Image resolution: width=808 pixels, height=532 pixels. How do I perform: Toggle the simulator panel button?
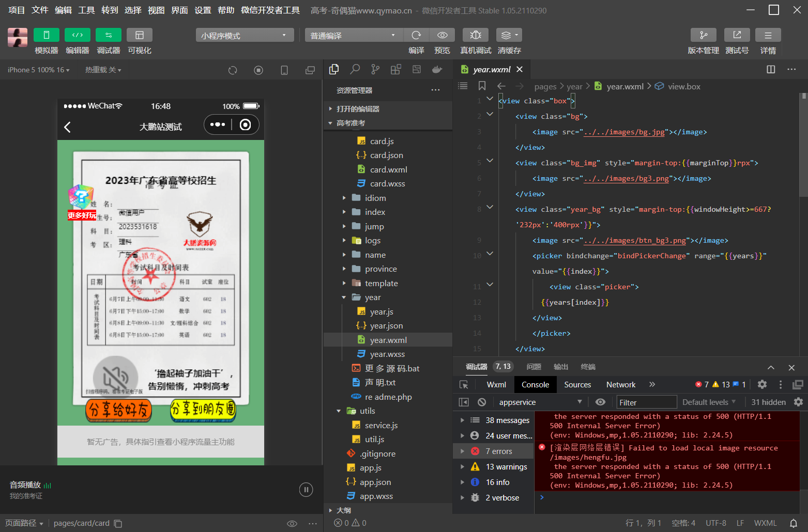tap(47, 35)
